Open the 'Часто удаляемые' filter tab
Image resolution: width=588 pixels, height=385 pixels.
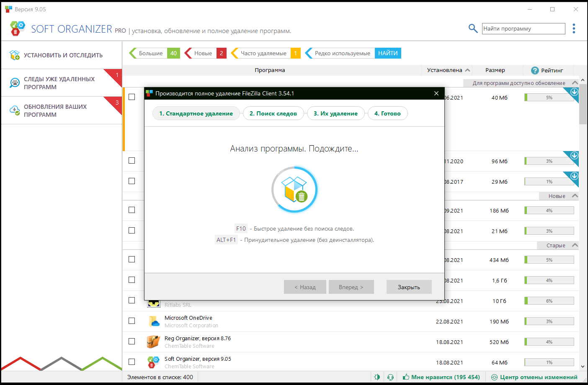(266, 53)
